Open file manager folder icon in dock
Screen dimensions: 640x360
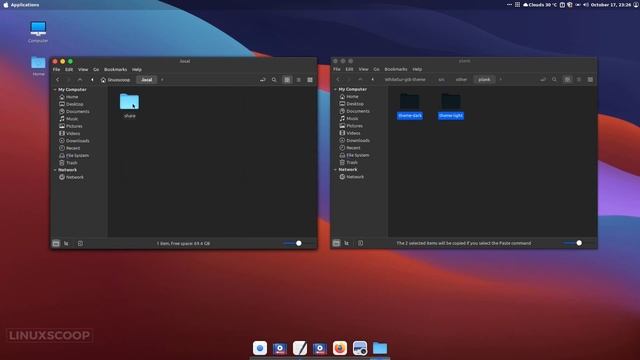click(x=380, y=348)
